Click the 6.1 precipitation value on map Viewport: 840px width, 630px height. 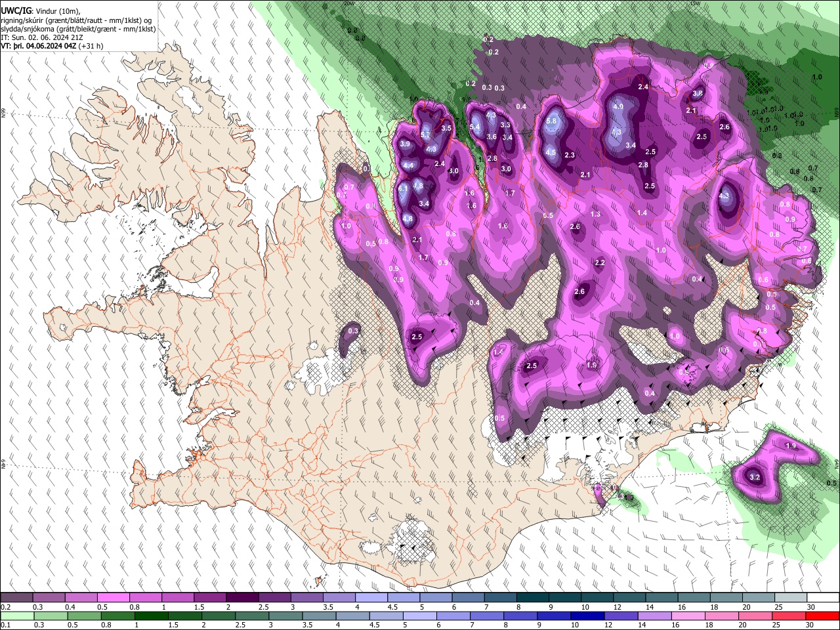click(x=403, y=188)
